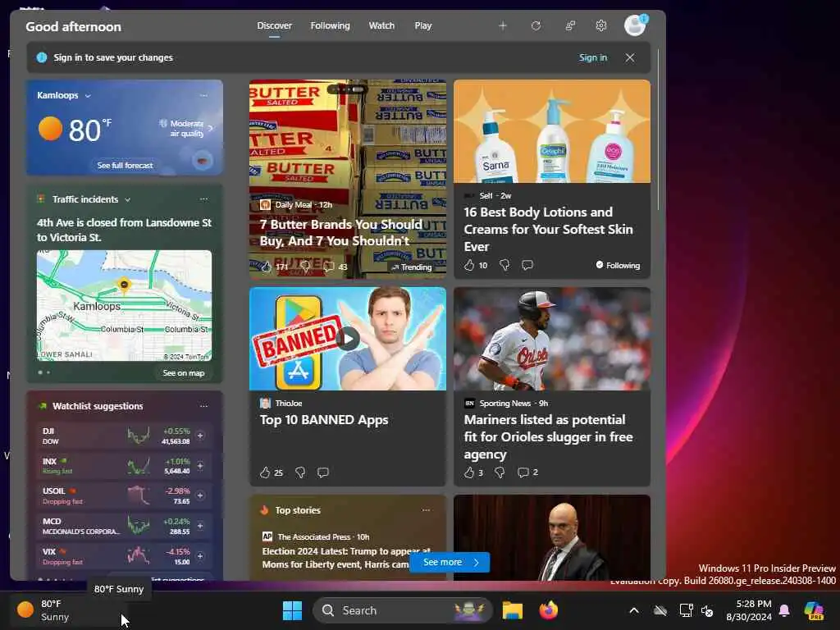Dislike the Top 10 BANNED Apps video

point(300,472)
